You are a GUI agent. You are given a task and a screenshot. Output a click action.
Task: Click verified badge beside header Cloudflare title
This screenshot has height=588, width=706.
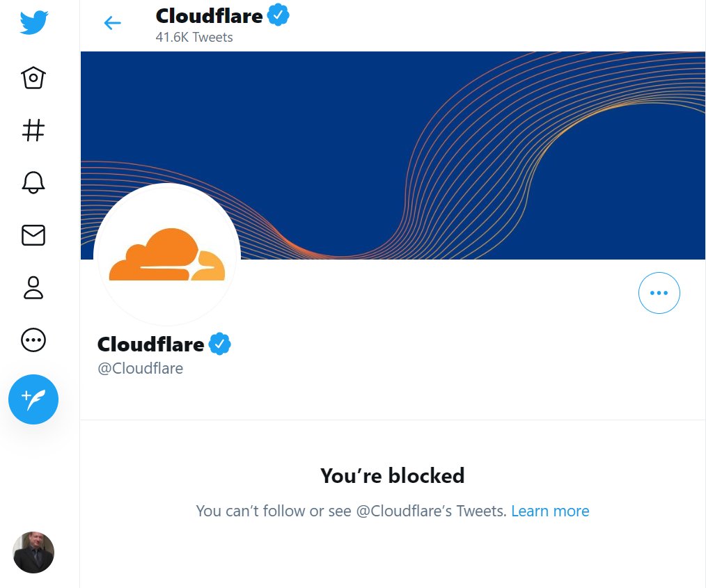click(279, 15)
